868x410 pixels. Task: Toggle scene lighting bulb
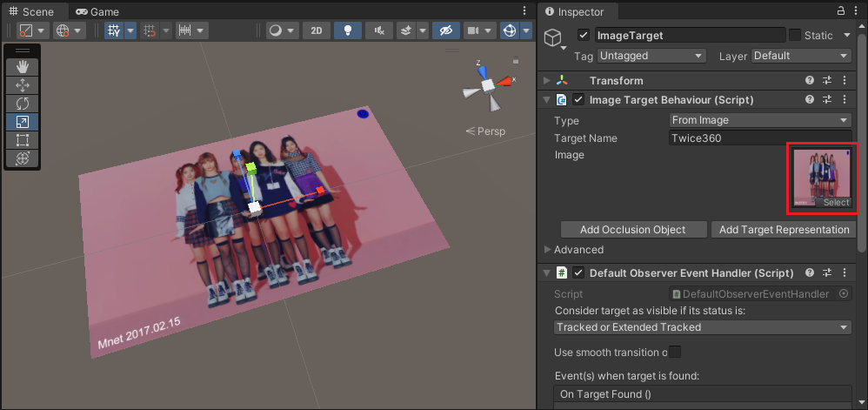[x=348, y=30]
